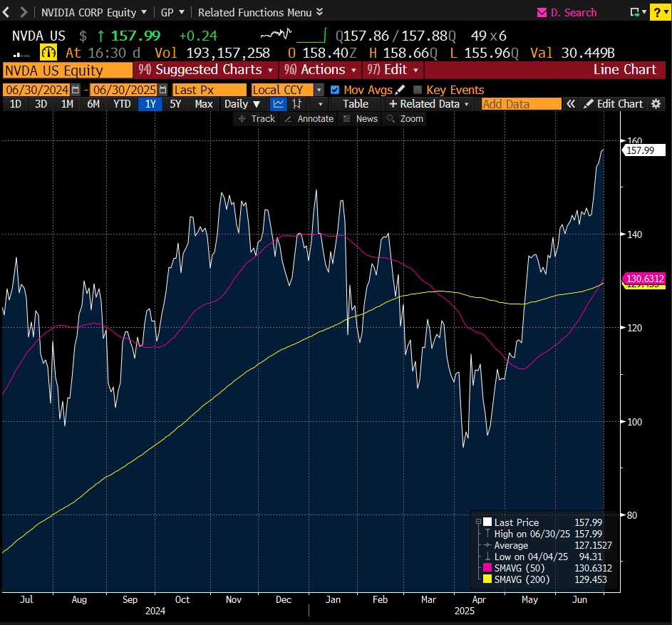
Task: Open chart settings gear icon
Action: [656, 104]
